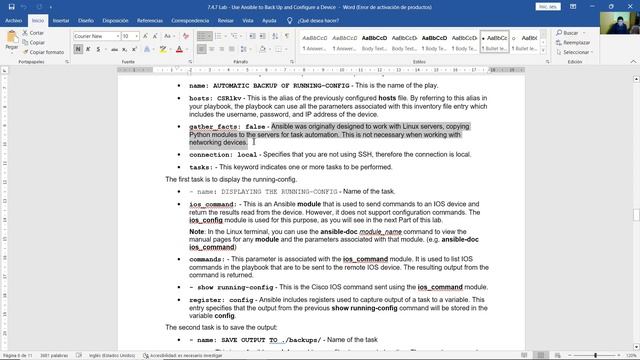Toggle bold (N) formatting

pyautogui.click(x=78, y=49)
